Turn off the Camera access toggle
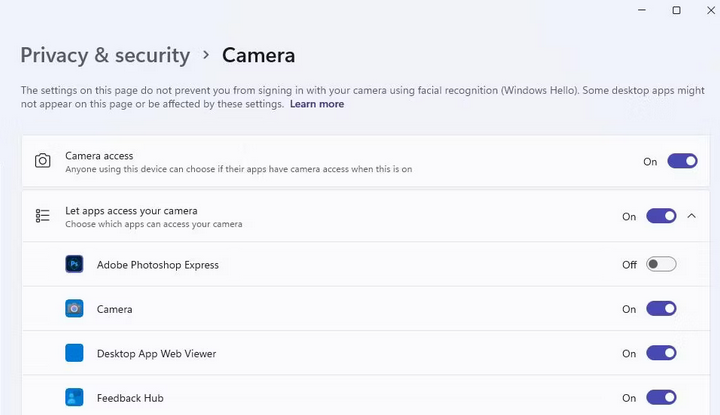The image size is (720, 415). 682,161
